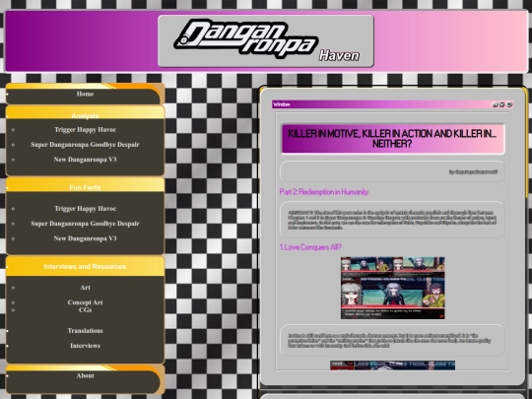
Task: Open New Danganronpa V3 under Analysis
Action: [x=85, y=160]
